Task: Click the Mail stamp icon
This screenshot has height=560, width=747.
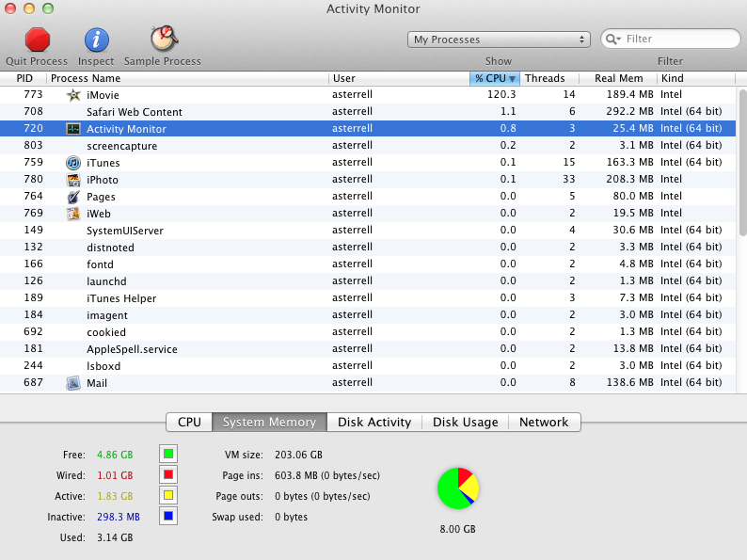Action: 72,383
